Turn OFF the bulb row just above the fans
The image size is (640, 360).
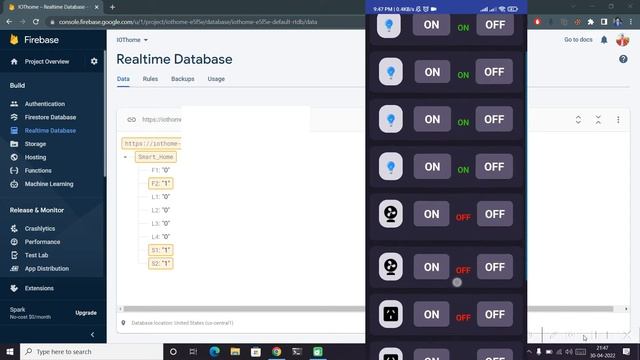click(494, 167)
